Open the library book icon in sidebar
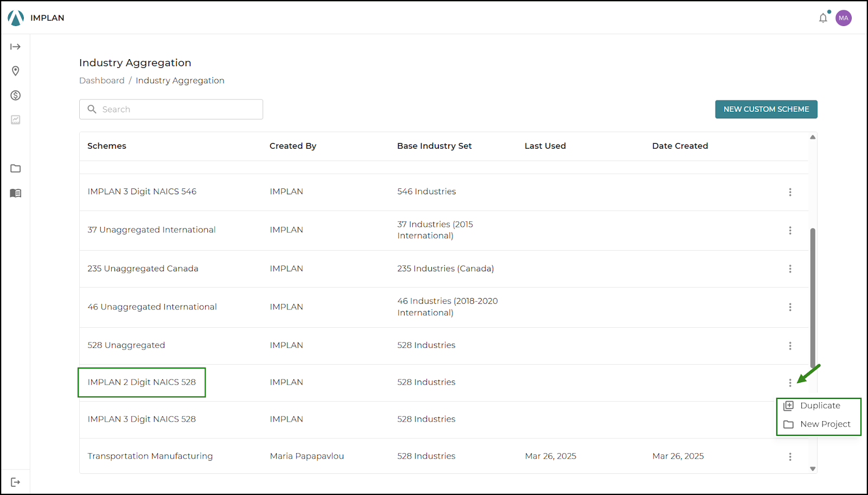 pos(16,193)
